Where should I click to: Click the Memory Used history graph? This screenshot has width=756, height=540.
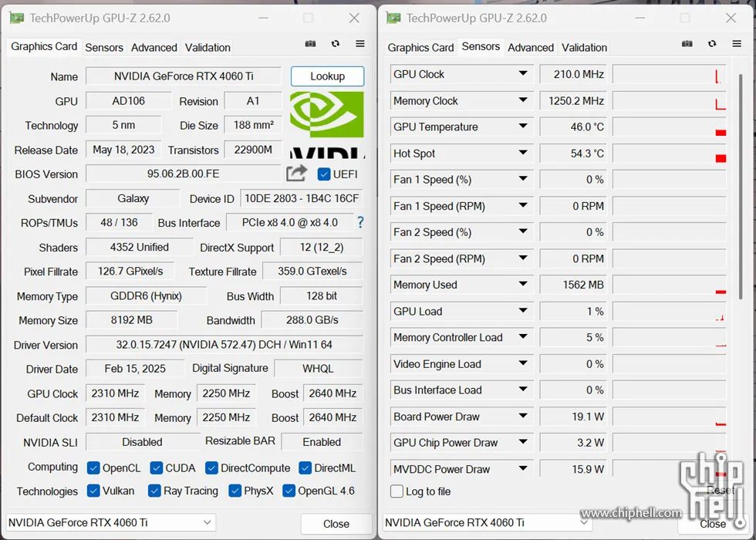point(670,285)
